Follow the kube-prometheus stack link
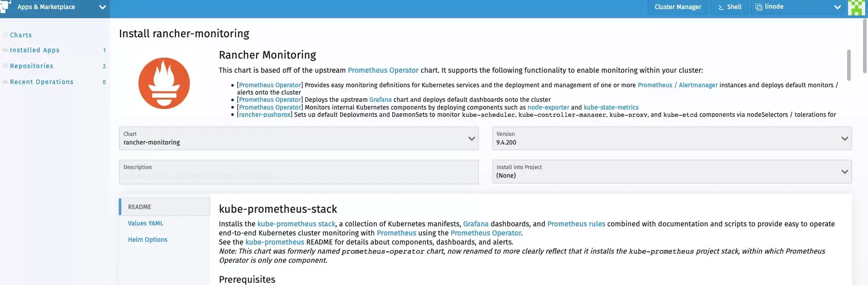868x285 pixels. [296, 224]
